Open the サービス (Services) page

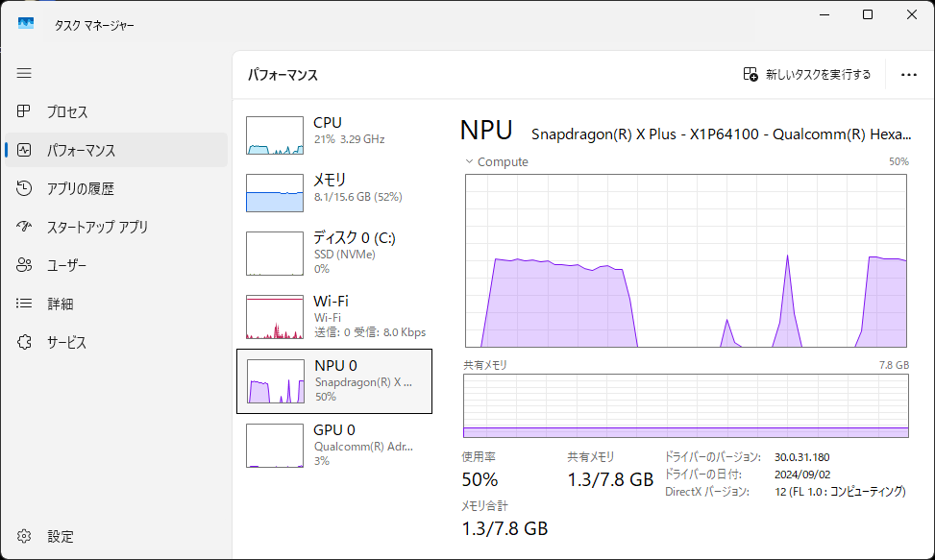coord(66,343)
